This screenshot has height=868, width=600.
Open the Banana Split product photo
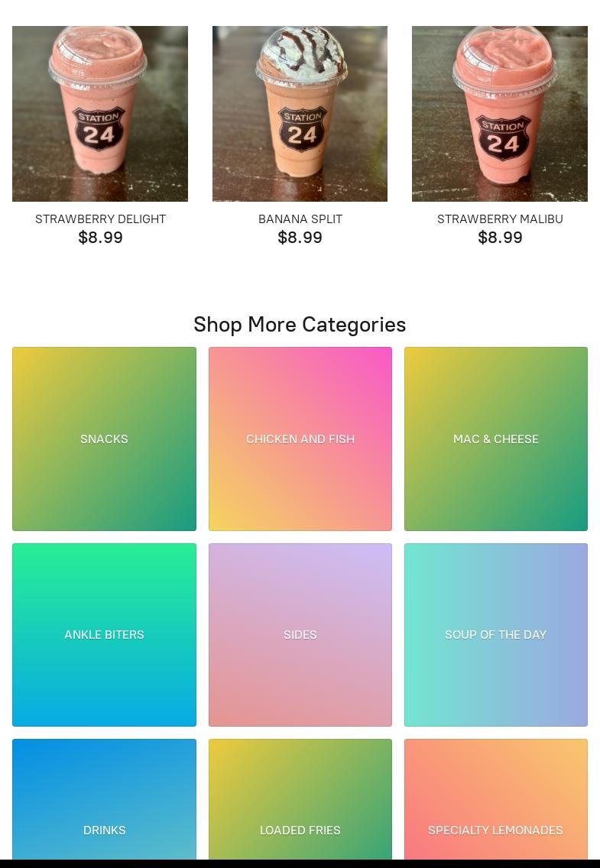[x=300, y=114]
